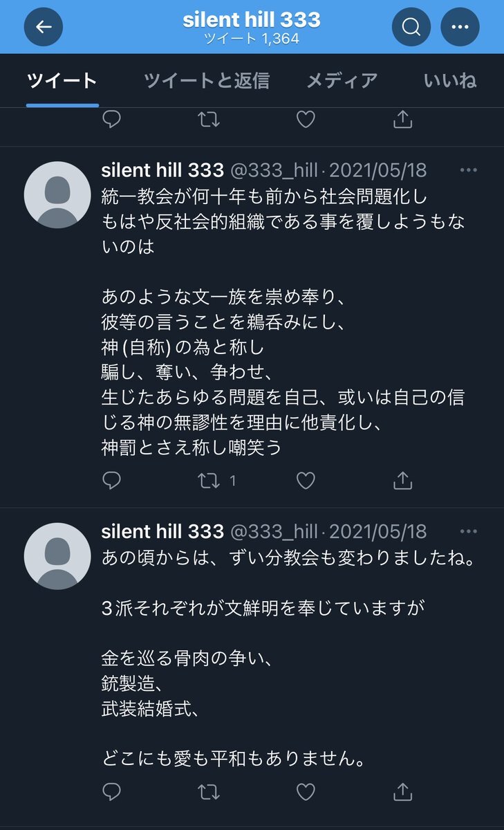Like the あの頃からは tweet
Image resolution: width=504 pixels, height=830 pixels.
pos(306,791)
